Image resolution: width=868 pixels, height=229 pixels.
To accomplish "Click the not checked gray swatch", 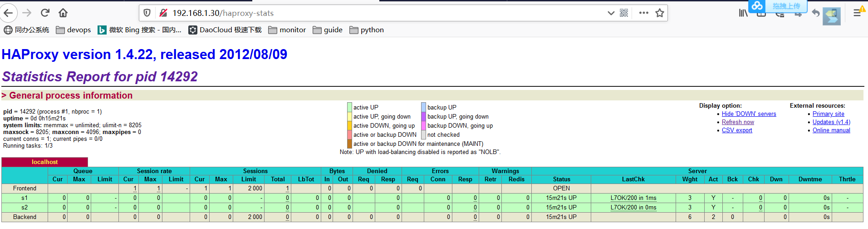I will tap(423, 134).
